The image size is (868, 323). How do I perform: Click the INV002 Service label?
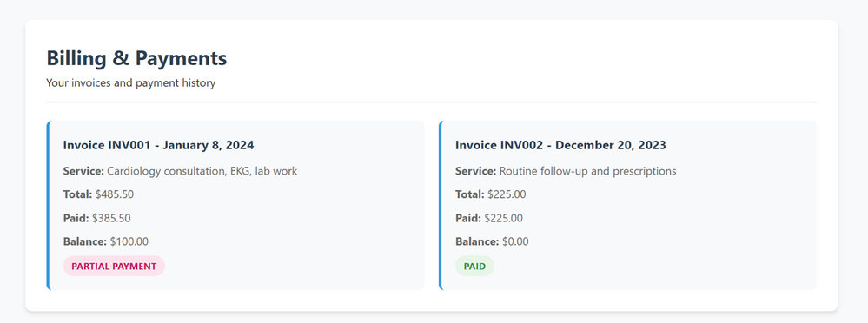476,171
